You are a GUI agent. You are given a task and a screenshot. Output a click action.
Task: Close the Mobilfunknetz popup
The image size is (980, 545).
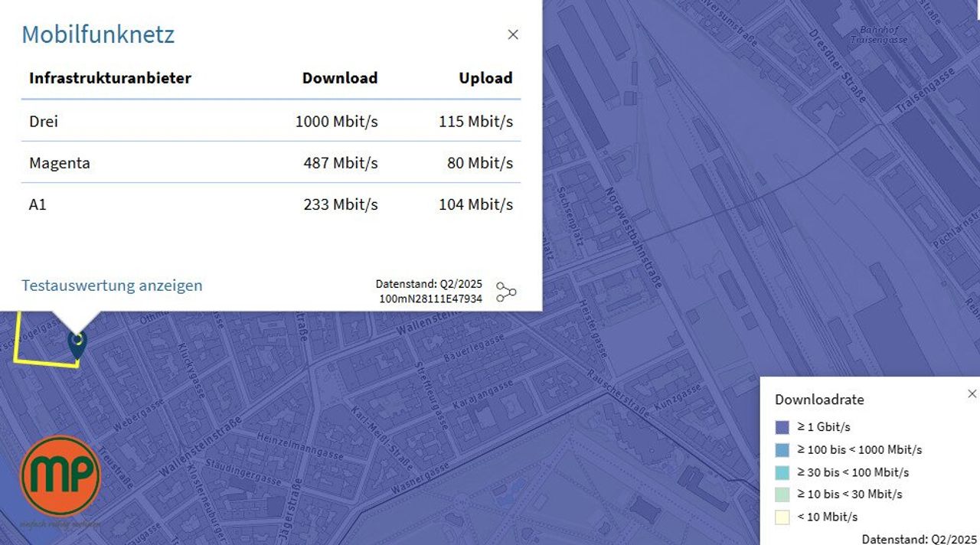[513, 34]
